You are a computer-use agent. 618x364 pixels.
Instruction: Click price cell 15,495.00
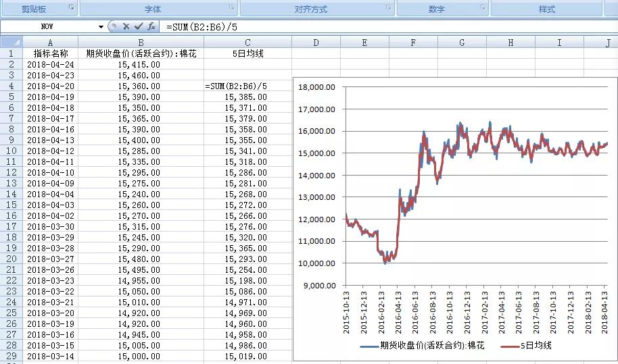141,269
